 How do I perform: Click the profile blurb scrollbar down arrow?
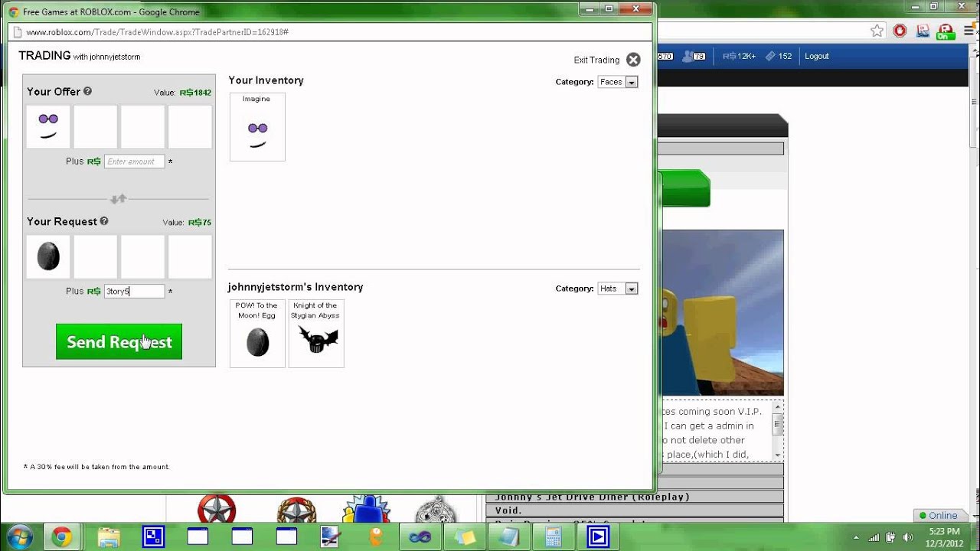pos(778,455)
